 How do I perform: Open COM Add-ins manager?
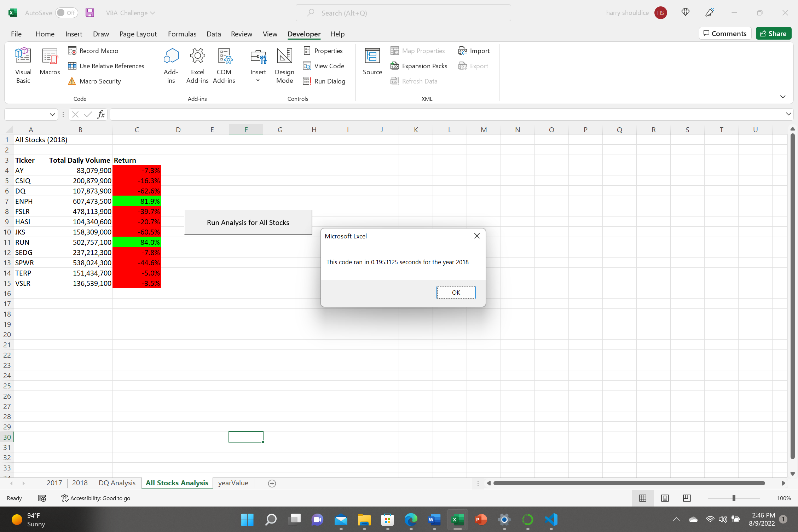coord(224,66)
